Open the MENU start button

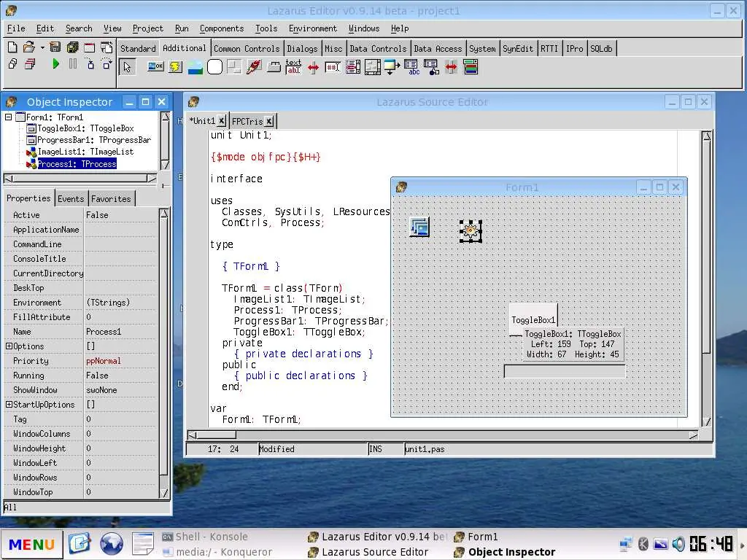pyautogui.click(x=31, y=544)
